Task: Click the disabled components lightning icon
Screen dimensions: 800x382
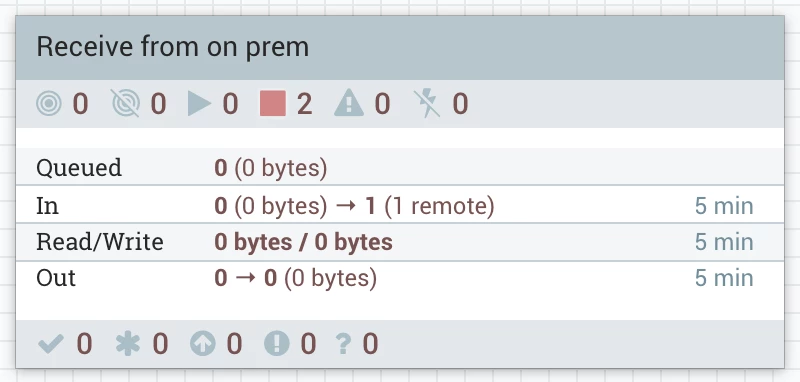Action: [x=427, y=104]
